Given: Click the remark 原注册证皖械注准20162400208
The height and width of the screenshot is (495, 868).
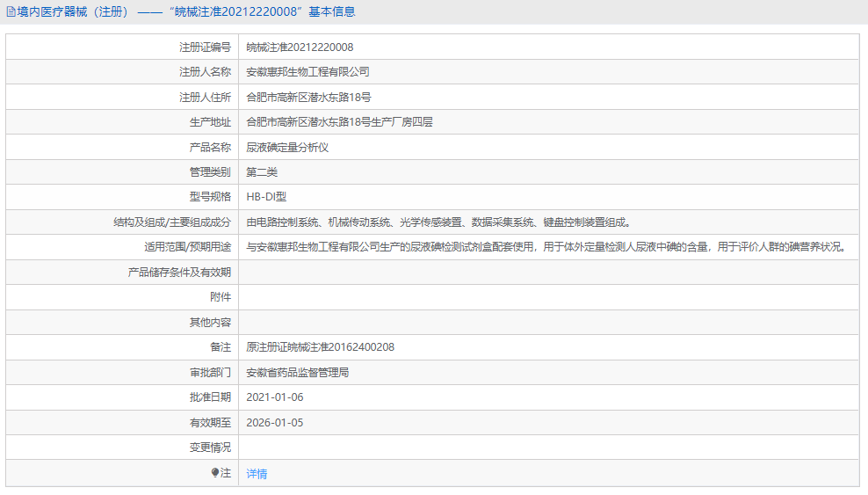Looking at the screenshot, I should (x=320, y=347).
